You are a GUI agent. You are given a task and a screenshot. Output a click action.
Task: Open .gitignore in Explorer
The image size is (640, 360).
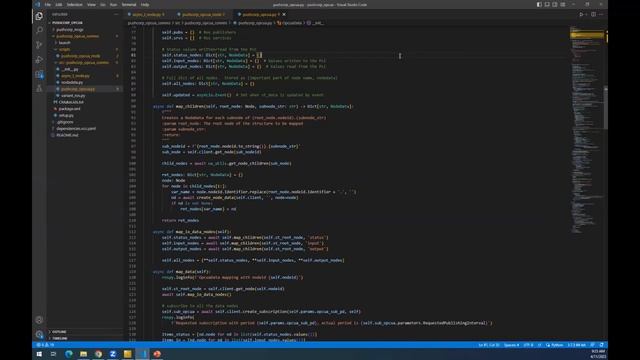tap(65, 122)
